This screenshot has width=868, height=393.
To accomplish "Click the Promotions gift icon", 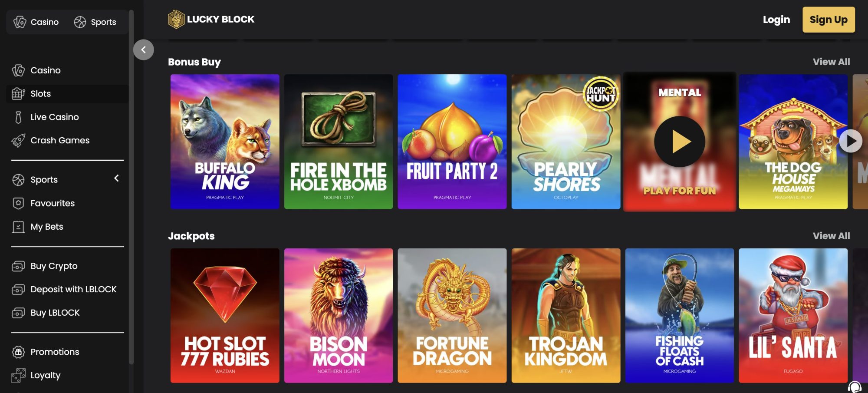I will [18, 352].
